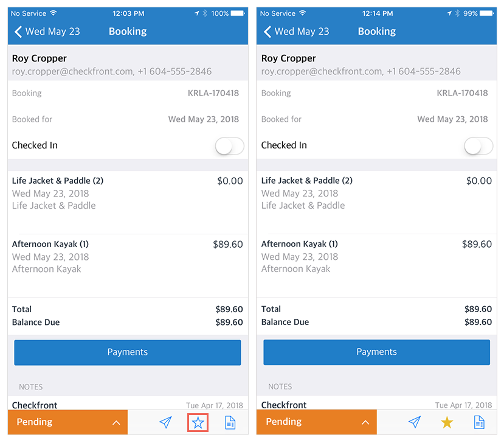Viewport: 504px width, 443px height.
Task: Toggle Checked In switch in right screen
Action: click(x=478, y=145)
